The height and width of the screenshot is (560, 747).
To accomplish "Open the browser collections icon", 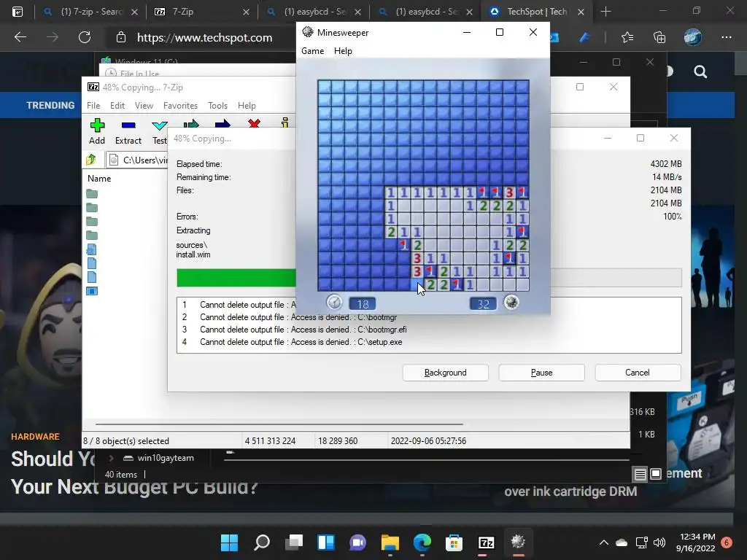I will pyautogui.click(x=659, y=37).
